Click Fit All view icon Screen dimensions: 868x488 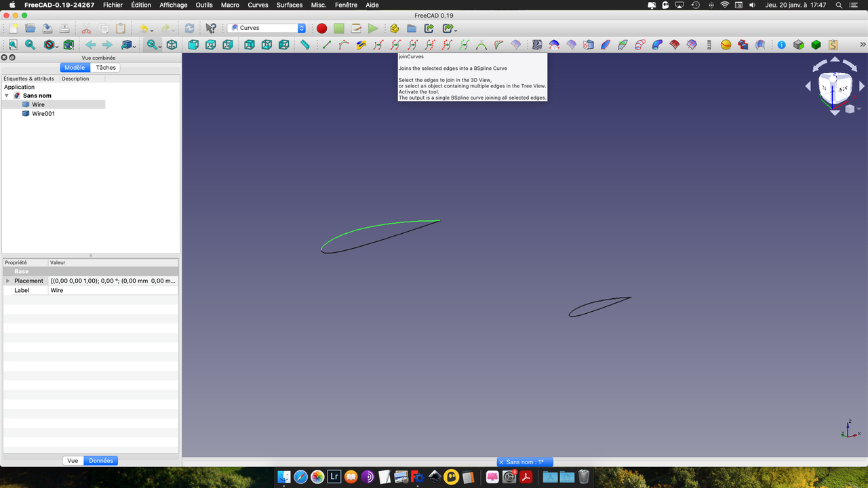[x=13, y=45]
